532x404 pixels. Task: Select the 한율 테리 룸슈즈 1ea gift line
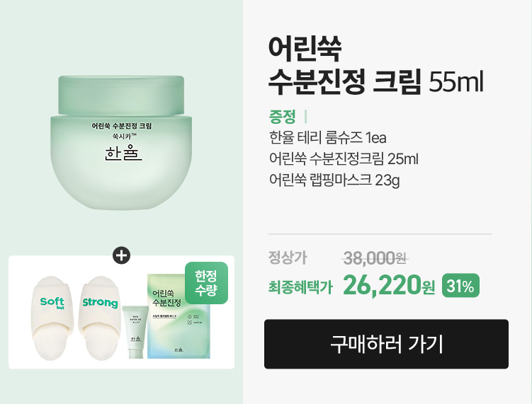coord(328,138)
